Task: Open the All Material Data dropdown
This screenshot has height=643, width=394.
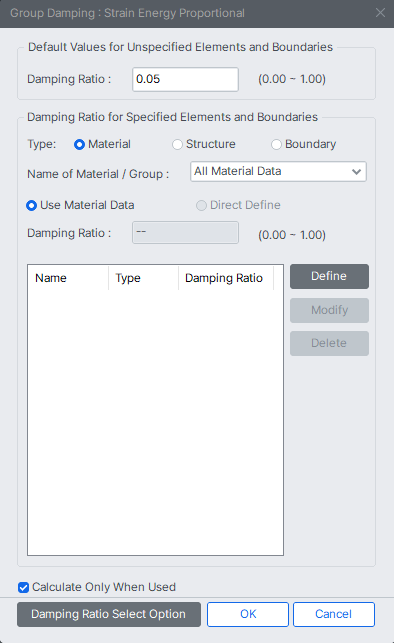Action: (278, 171)
